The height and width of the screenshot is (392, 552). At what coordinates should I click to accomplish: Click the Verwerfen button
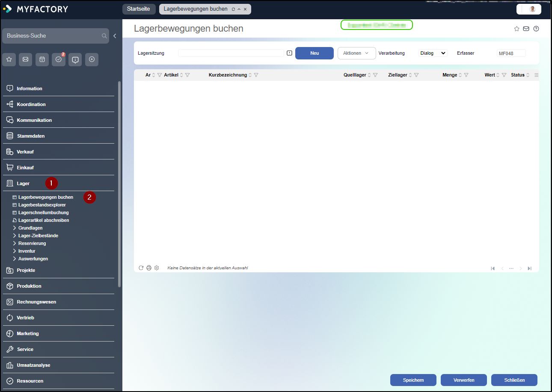coord(464,380)
